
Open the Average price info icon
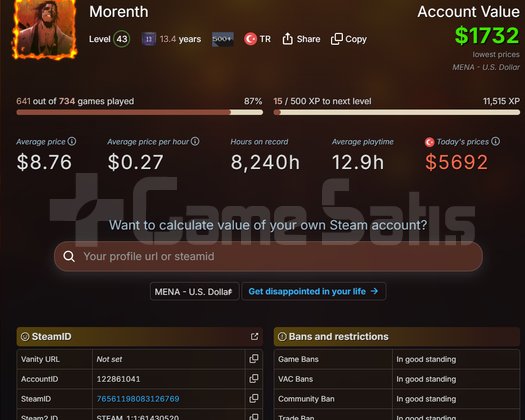72,141
